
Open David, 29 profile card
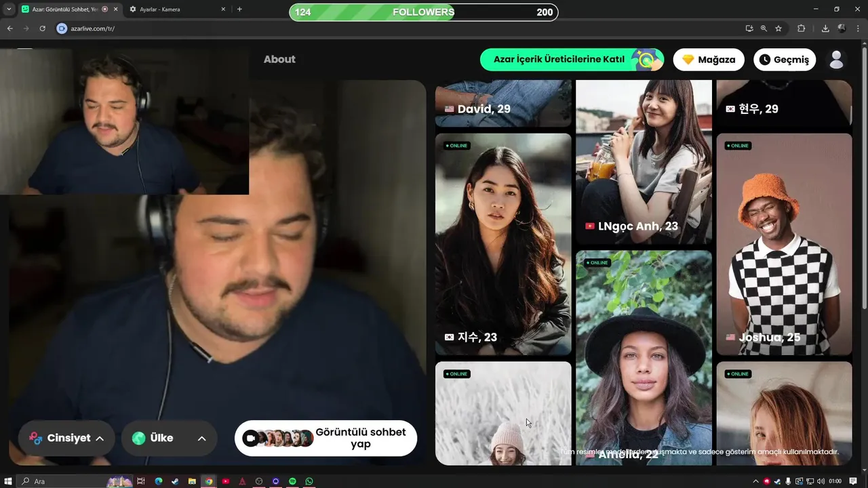[x=503, y=103]
